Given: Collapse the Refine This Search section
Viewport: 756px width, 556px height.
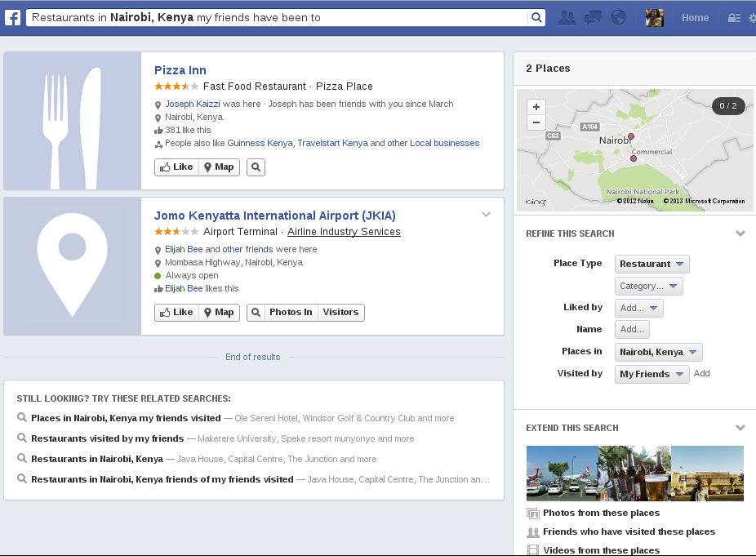Looking at the screenshot, I should [x=740, y=234].
